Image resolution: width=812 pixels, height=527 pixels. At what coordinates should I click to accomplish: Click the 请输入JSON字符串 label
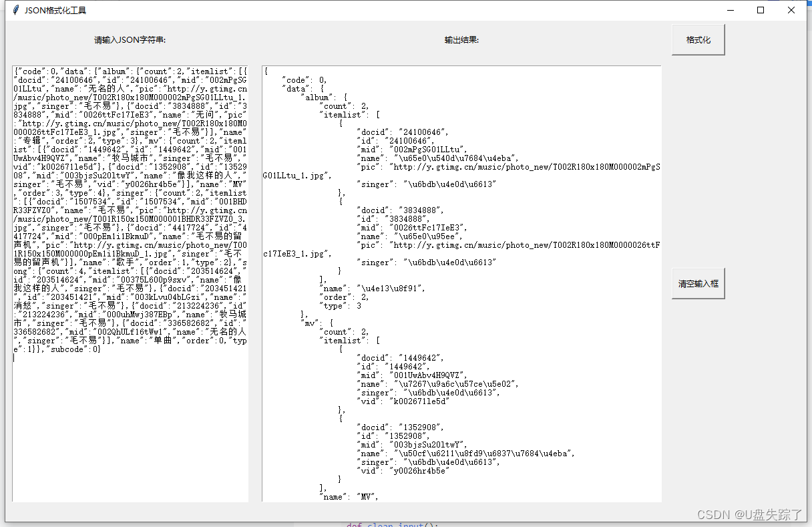[130, 40]
